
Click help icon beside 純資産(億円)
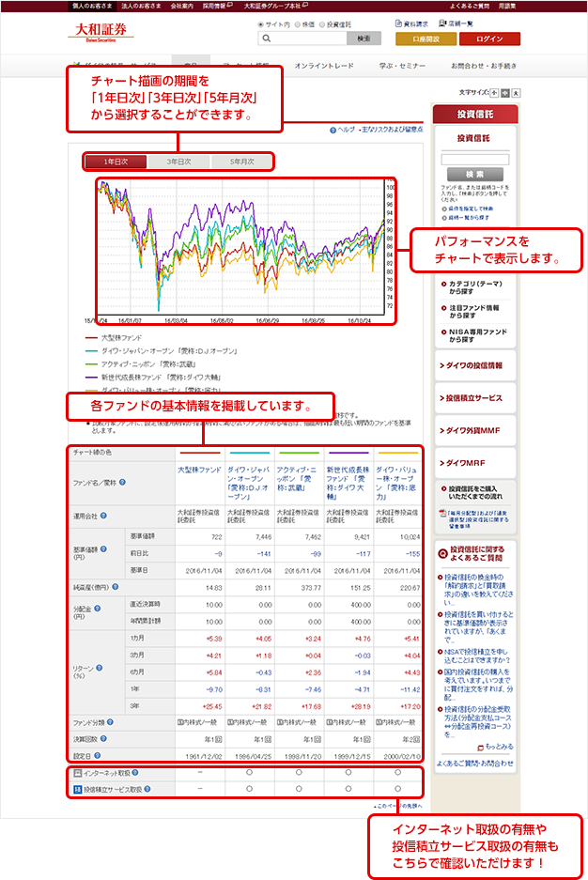[x=115, y=587]
